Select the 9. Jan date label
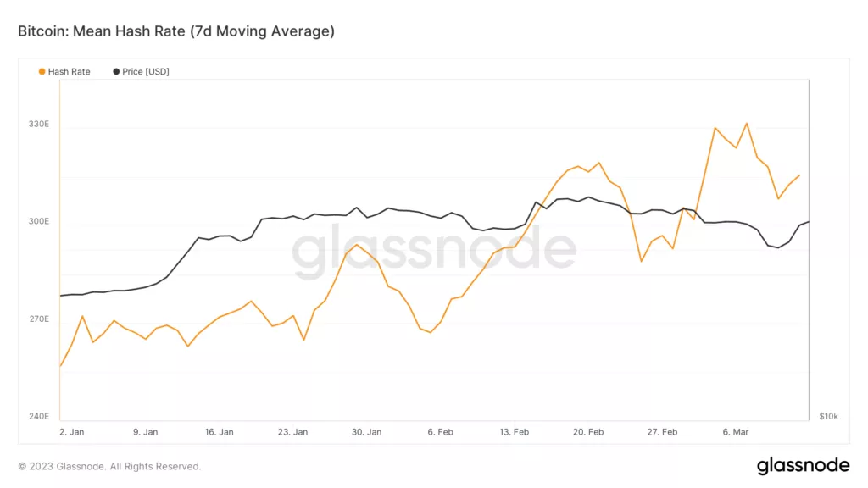Image resolution: width=868 pixels, height=488 pixels. click(x=145, y=432)
